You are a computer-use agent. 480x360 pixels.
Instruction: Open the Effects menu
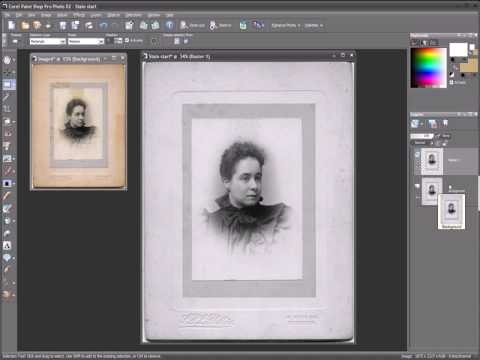(79, 15)
